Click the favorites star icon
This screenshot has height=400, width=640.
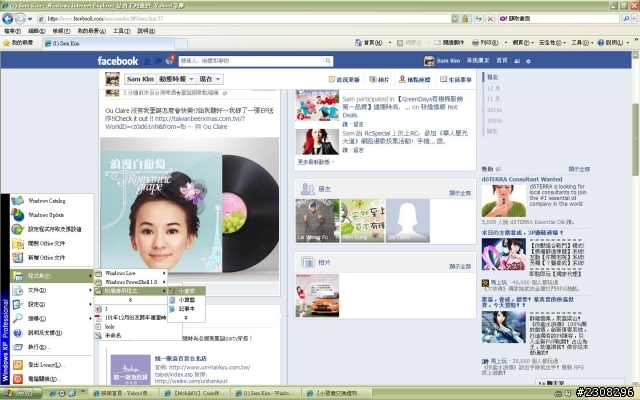pos(7,42)
